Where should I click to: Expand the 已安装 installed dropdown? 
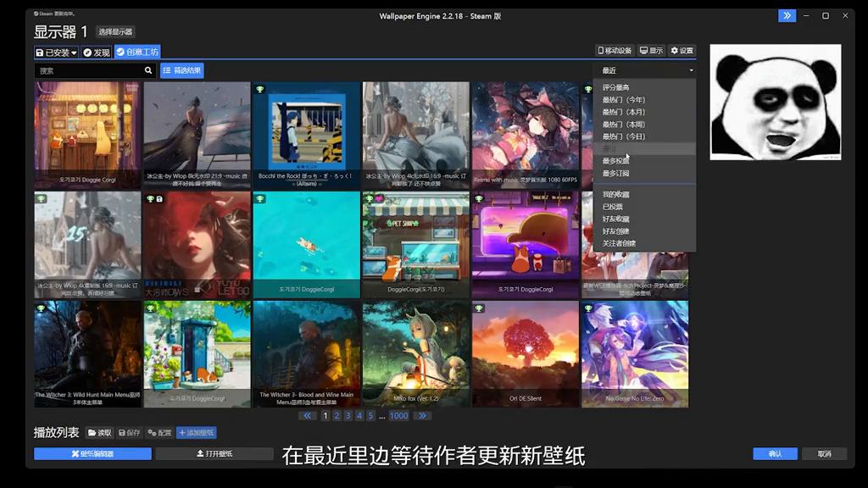point(56,52)
